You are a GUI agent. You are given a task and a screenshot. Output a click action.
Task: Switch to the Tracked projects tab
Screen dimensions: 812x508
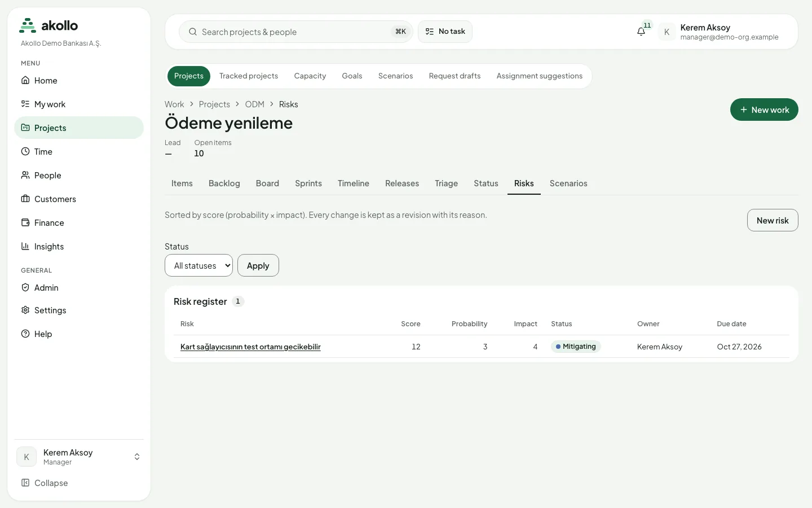point(249,76)
